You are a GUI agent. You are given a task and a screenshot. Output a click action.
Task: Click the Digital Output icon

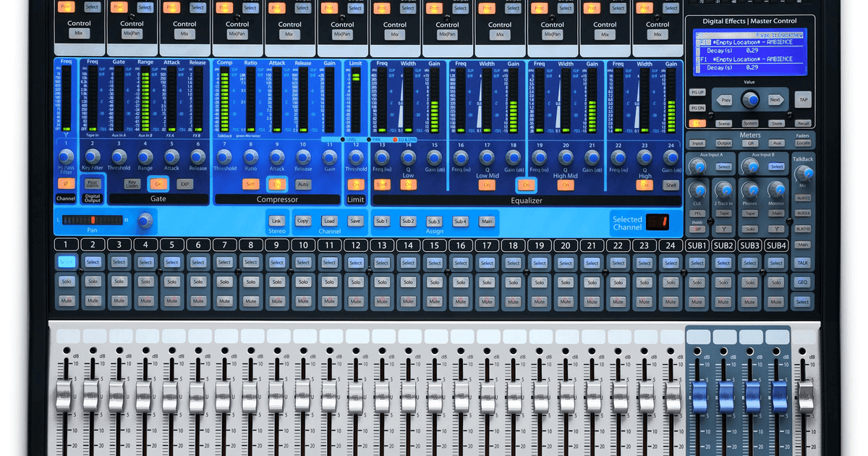point(93,184)
